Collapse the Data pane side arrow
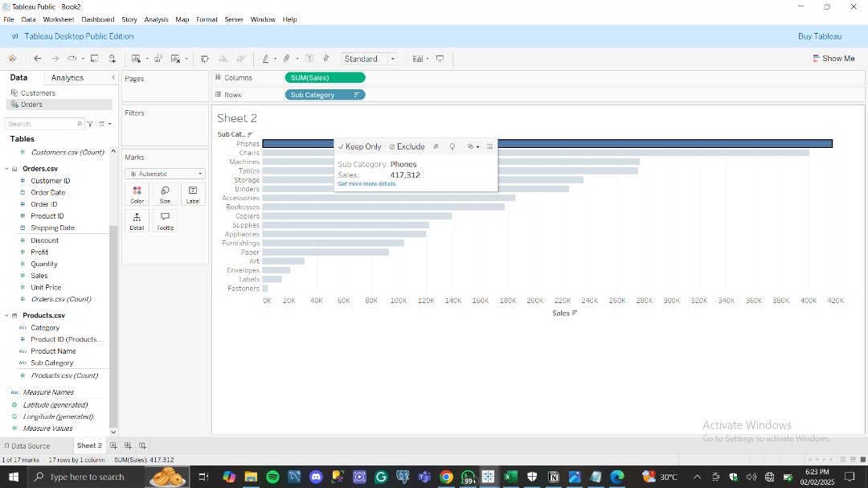868x488 pixels. 113,77
